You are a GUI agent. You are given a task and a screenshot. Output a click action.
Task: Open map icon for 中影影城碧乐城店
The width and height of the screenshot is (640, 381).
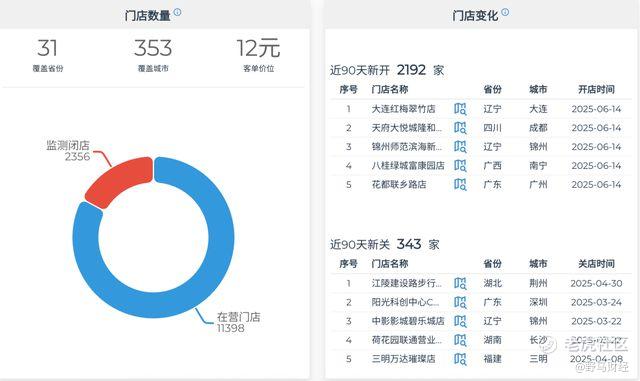(460, 321)
